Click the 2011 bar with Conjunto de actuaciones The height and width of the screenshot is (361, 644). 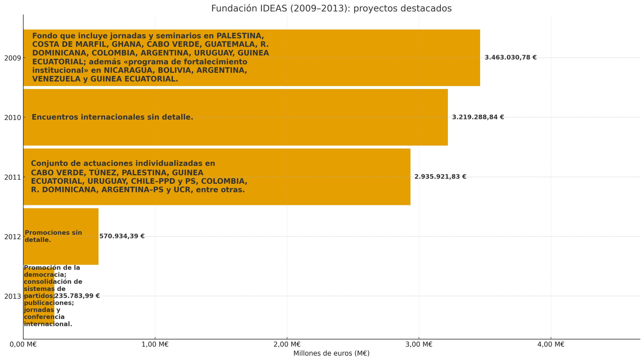pyautogui.click(x=322, y=177)
